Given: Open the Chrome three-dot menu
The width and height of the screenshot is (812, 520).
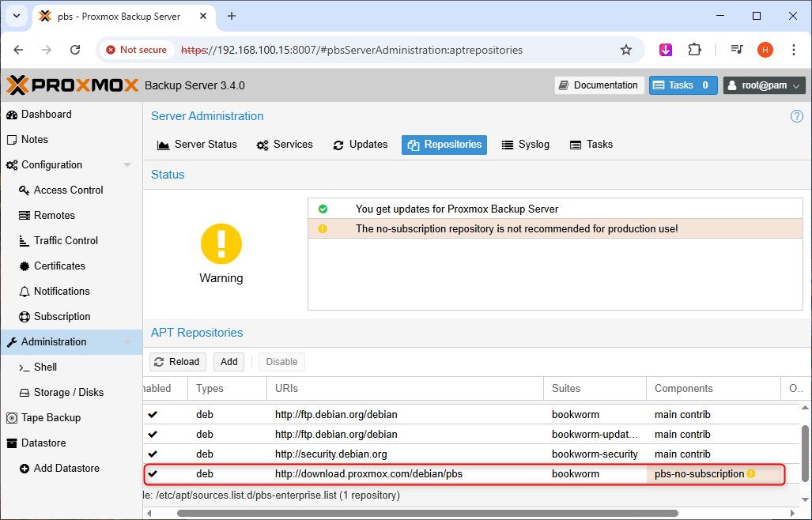Looking at the screenshot, I should (x=793, y=51).
